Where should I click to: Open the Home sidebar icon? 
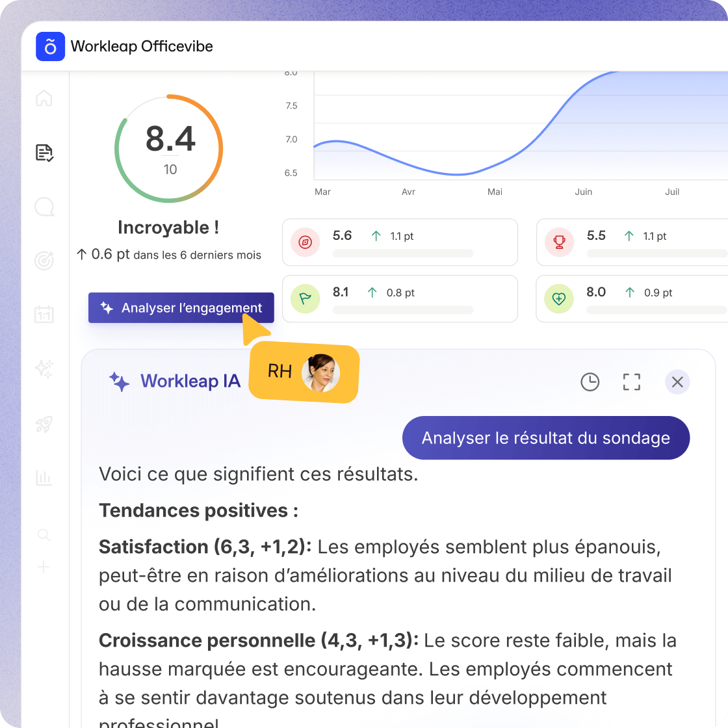pos(44,98)
